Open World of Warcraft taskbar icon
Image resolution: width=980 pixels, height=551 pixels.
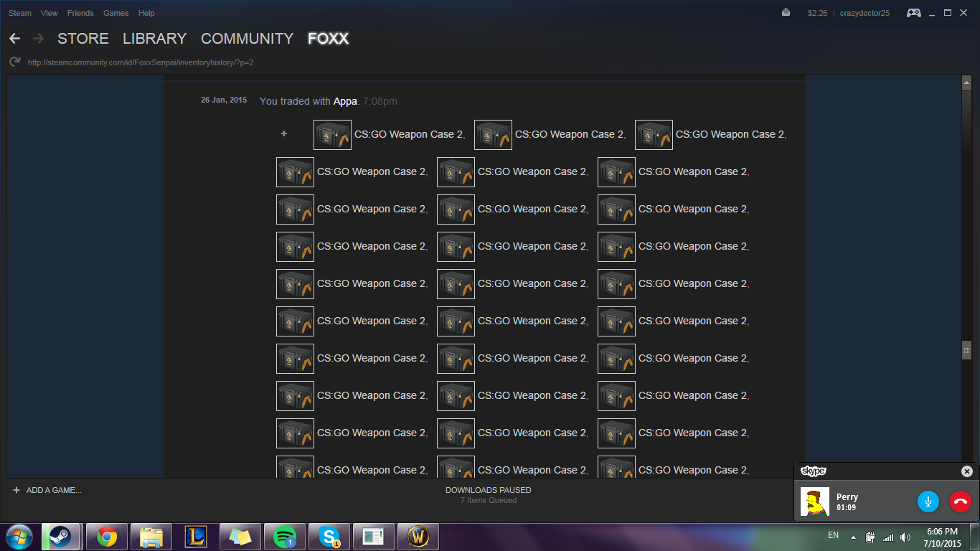pyautogui.click(x=418, y=537)
